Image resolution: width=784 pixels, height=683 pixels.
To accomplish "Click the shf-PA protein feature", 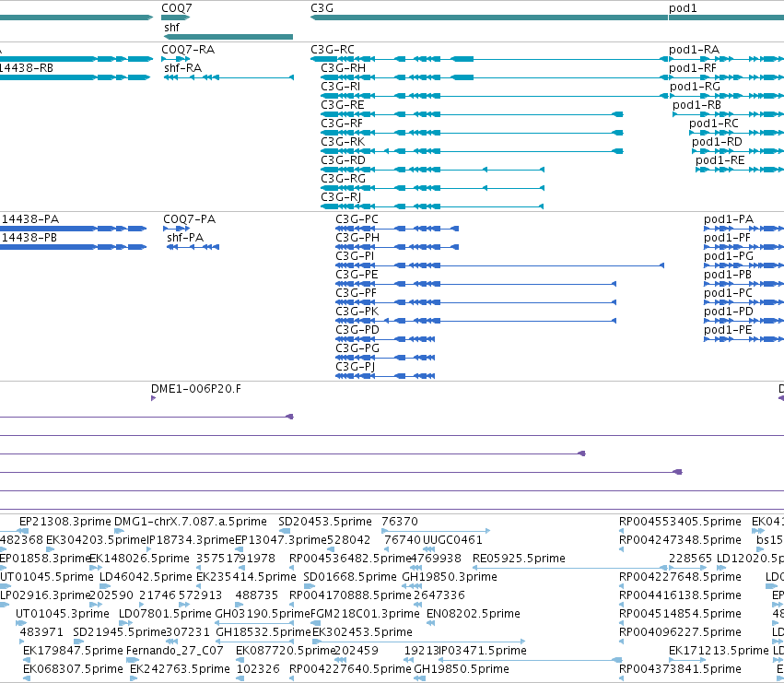I will pyautogui.click(x=193, y=247).
